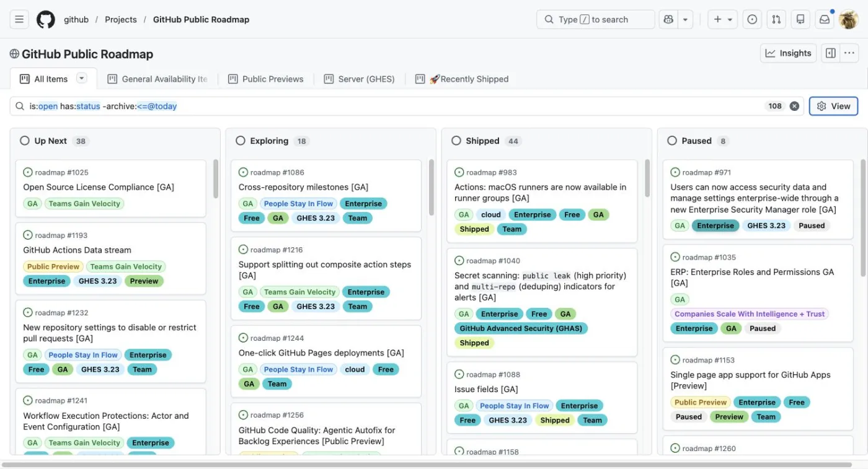This screenshot has width=868, height=469.
Task: Click the search magnifier in header search box
Action: click(549, 19)
